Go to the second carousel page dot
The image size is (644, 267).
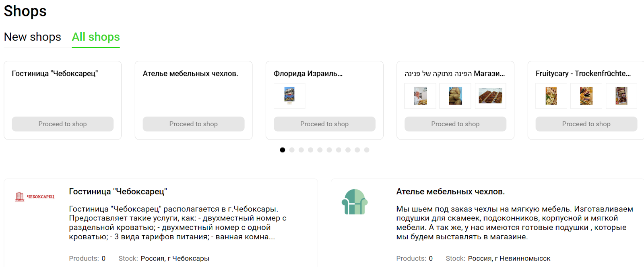click(x=292, y=150)
